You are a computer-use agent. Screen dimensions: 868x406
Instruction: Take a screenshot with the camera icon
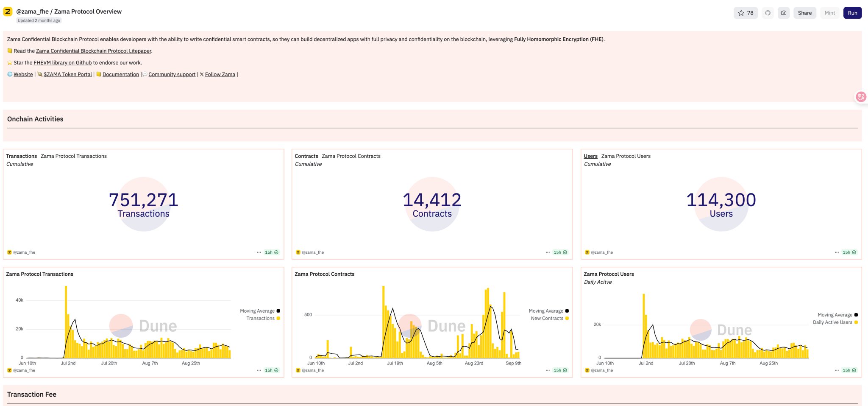784,13
